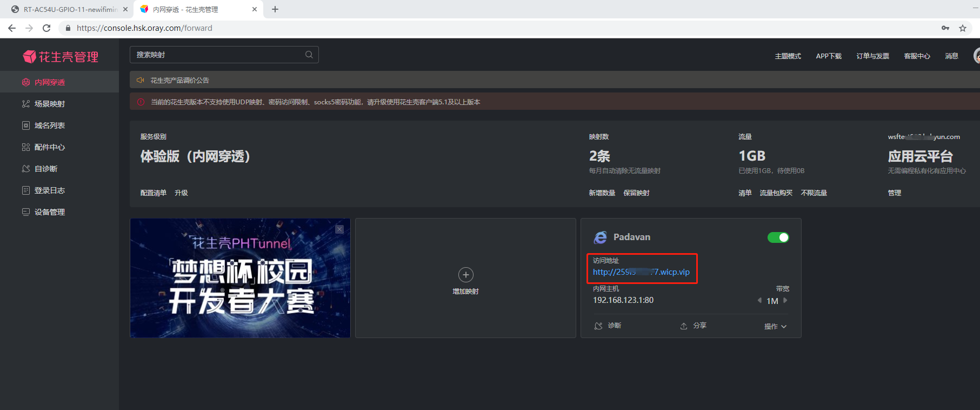
Task: Click the 配置清单 link
Action: pyautogui.click(x=154, y=193)
